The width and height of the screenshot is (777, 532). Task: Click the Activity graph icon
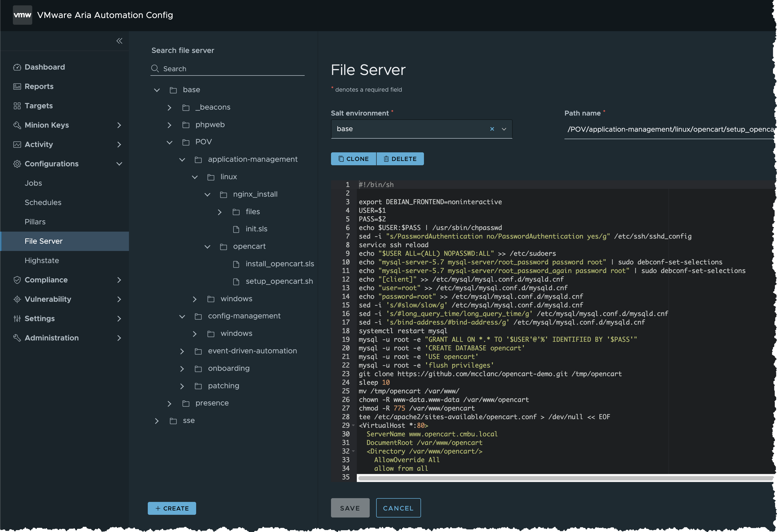[x=17, y=145]
